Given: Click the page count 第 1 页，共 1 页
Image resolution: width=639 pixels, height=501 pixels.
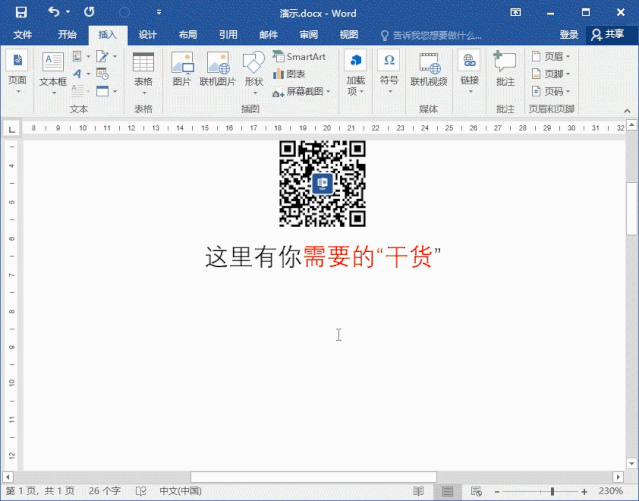Looking at the screenshot, I should [x=40, y=491].
